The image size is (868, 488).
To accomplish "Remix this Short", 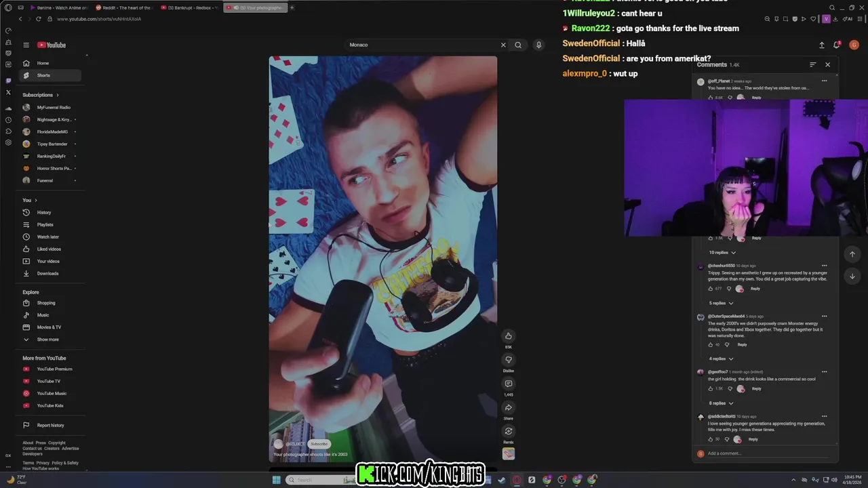I will (509, 431).
